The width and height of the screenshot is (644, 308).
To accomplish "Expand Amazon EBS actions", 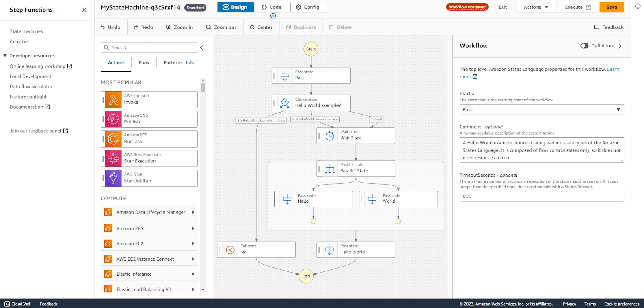I will [193, 228].
